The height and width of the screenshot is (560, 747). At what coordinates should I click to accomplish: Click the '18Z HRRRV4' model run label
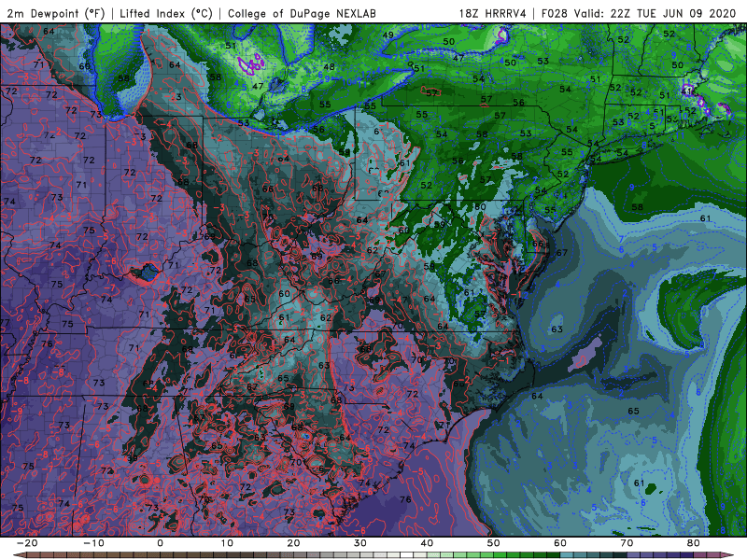coord(493,14)
